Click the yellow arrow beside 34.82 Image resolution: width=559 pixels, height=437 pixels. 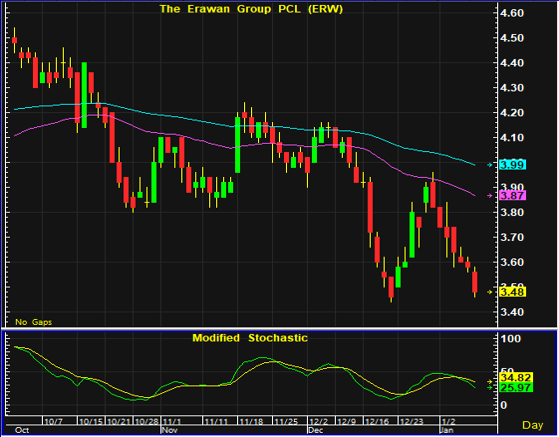pyautogui.click(x=489, y=381)
